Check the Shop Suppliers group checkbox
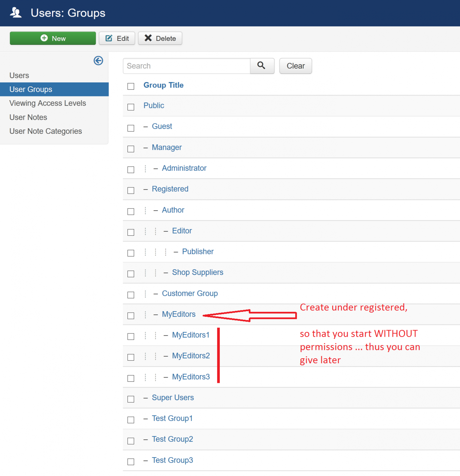The height and width of the screenshot is (476, 460). click(131, 274)
